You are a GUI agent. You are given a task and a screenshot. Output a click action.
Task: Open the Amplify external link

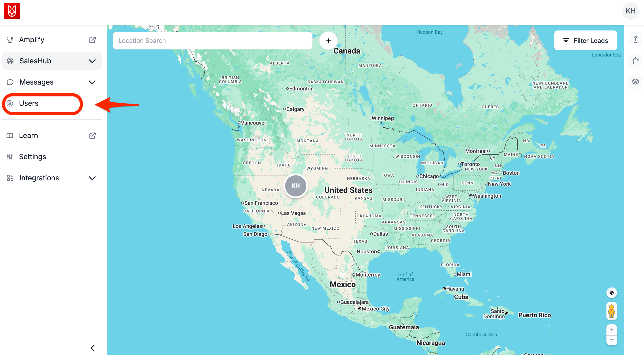coord(92,40)
